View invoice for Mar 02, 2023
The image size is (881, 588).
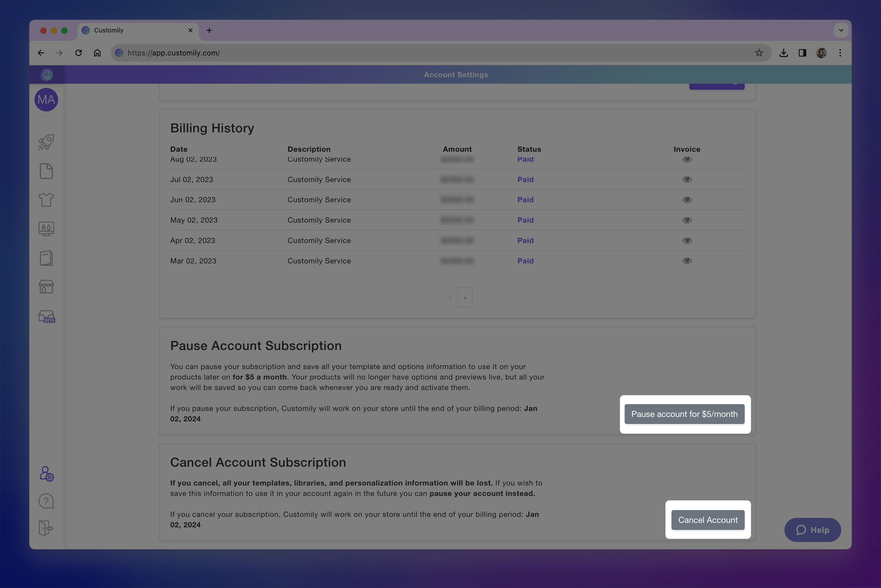click(x=687, y=261)
